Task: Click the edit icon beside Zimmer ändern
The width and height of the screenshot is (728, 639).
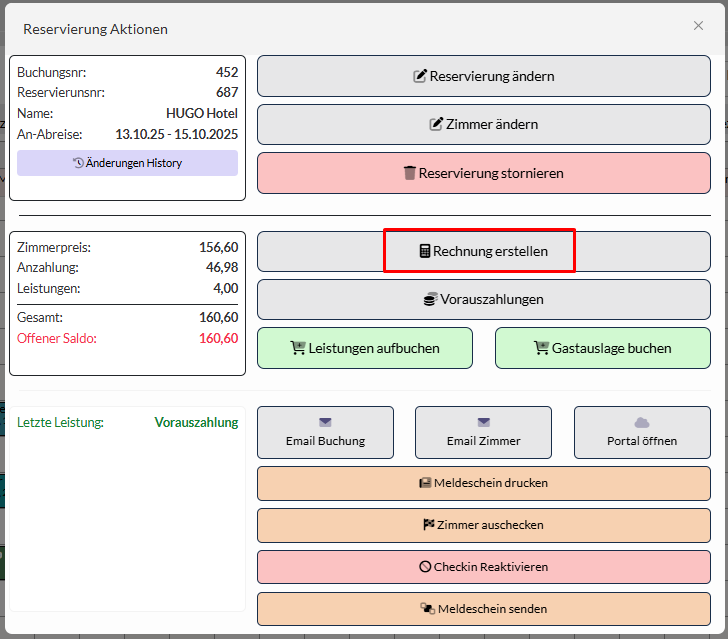Action: click(436, 125)
